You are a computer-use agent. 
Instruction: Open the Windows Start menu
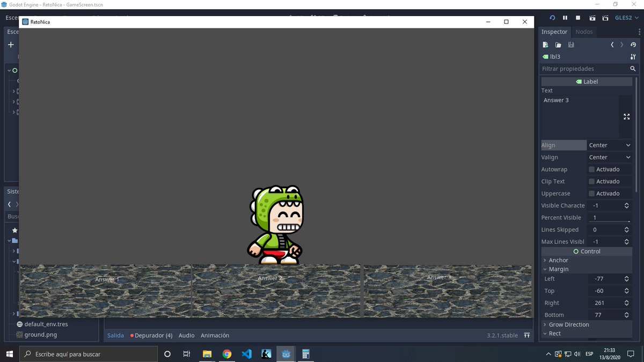click(9, 354)
